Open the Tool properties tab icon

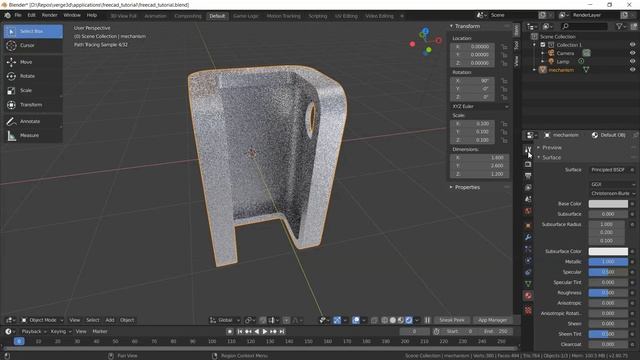pyautogui.click(x=528, y=150)
